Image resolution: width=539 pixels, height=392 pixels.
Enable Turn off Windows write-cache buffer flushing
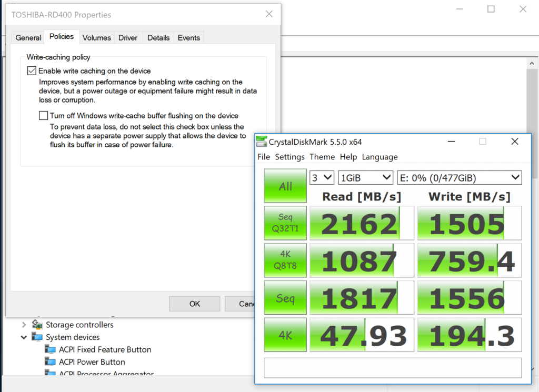43,115
